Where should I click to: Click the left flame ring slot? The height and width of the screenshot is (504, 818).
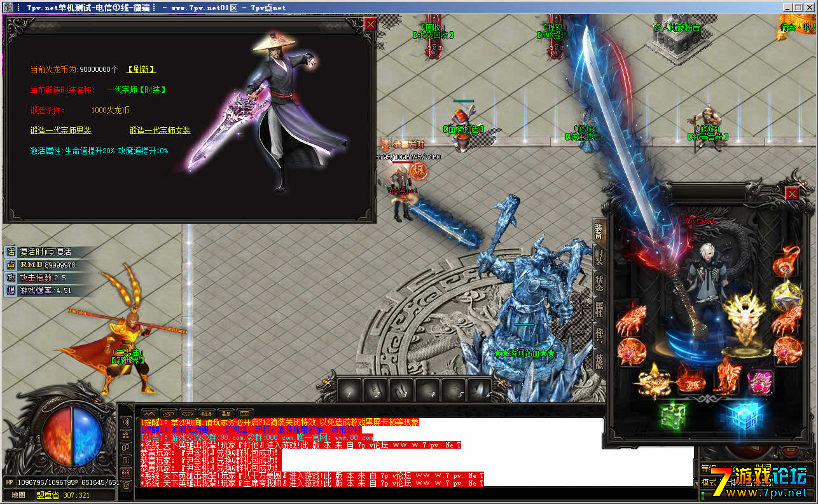[x=631, y=351]
